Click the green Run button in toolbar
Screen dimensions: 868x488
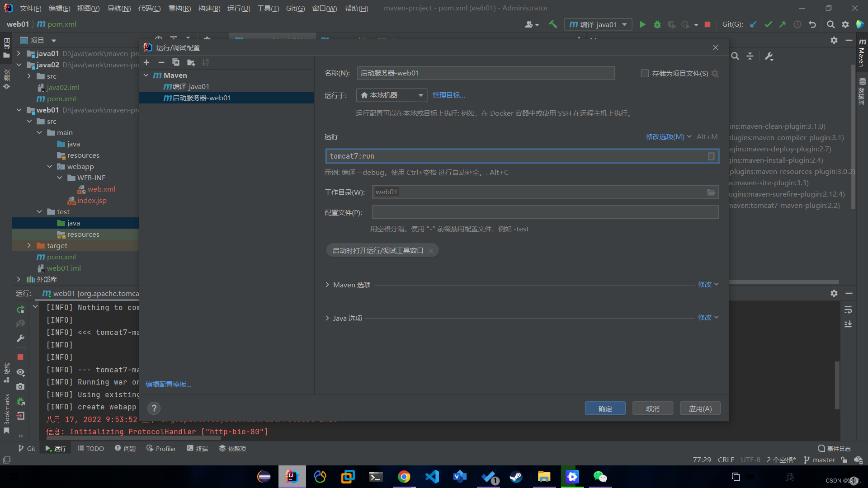642,24
